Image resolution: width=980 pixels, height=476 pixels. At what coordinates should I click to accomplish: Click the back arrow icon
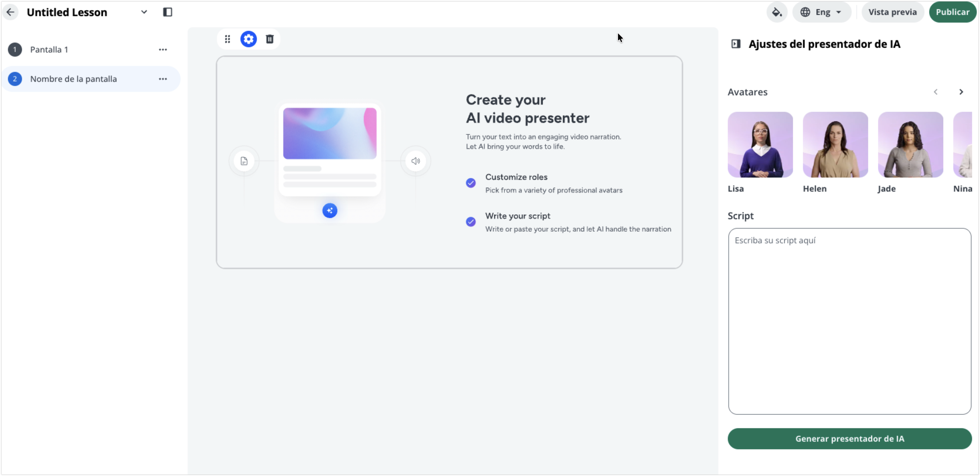click(x=10, y=12)
